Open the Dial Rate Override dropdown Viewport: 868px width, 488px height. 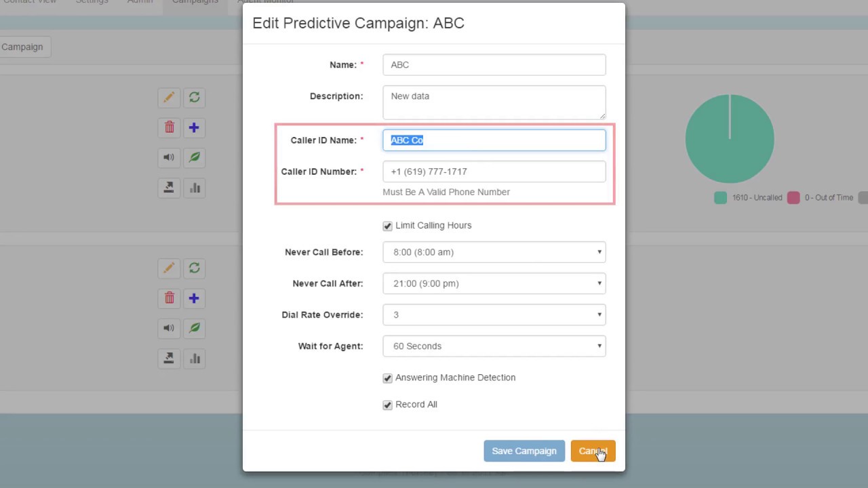pyautogui.click(x=494, y=314)
